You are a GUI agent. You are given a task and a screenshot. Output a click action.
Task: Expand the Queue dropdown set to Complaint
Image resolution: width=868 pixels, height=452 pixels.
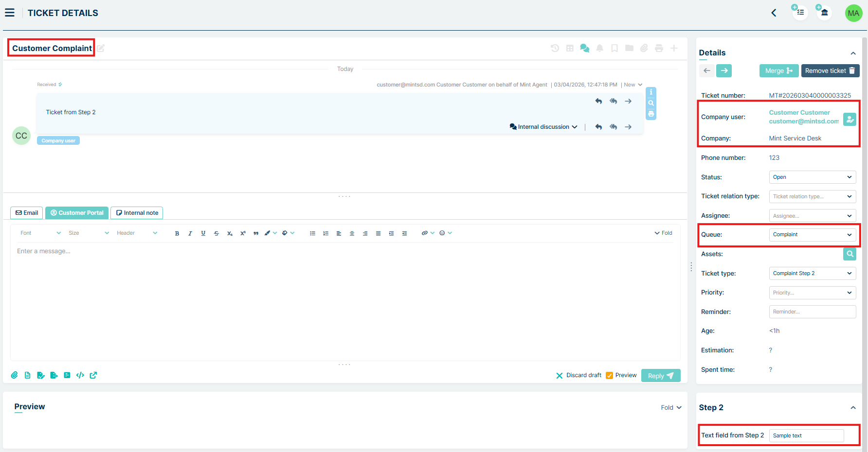(x=812, y=235)
